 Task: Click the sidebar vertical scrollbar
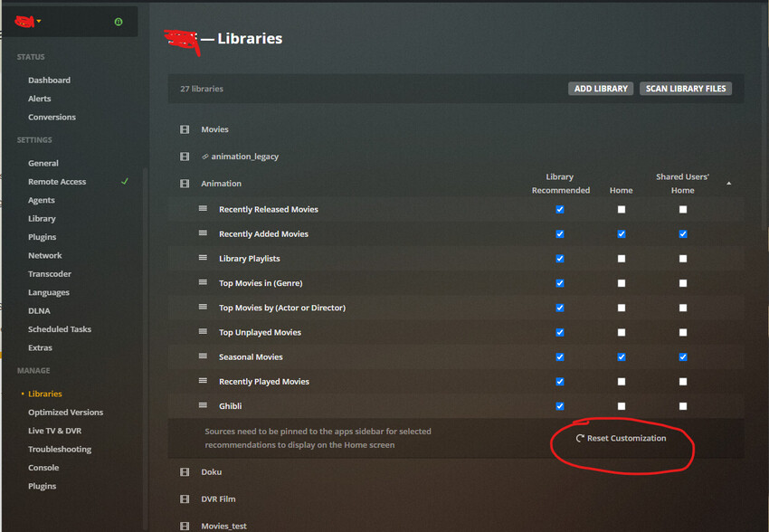(145, 348)
